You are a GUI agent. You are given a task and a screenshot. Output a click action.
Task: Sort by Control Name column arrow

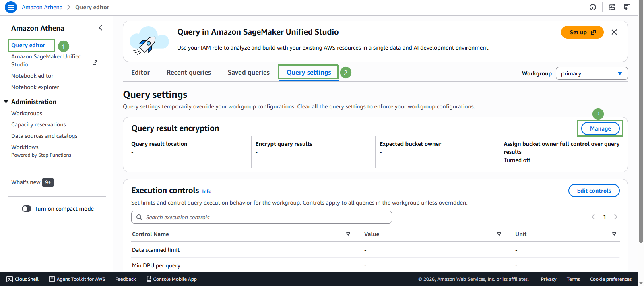click(348, 234)
